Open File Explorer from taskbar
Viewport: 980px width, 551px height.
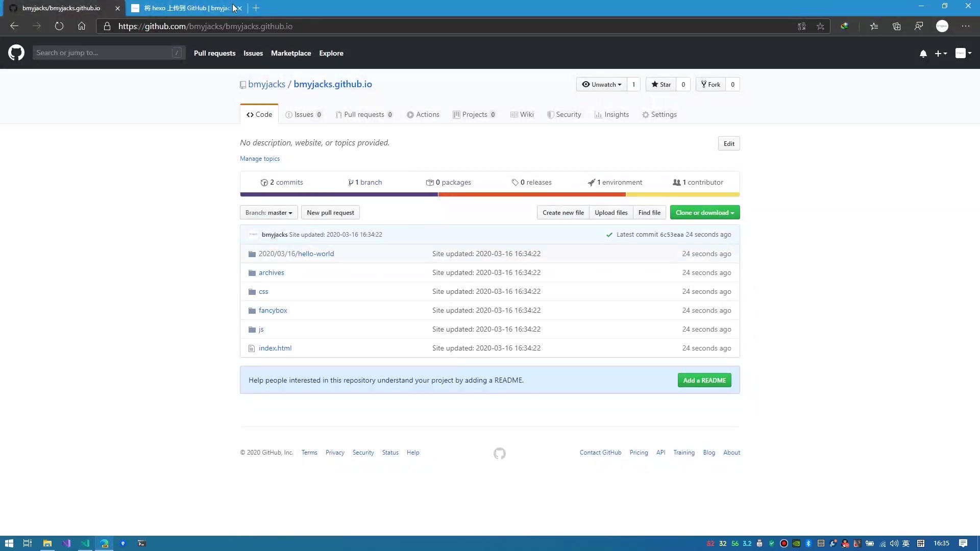coord(47,543)
